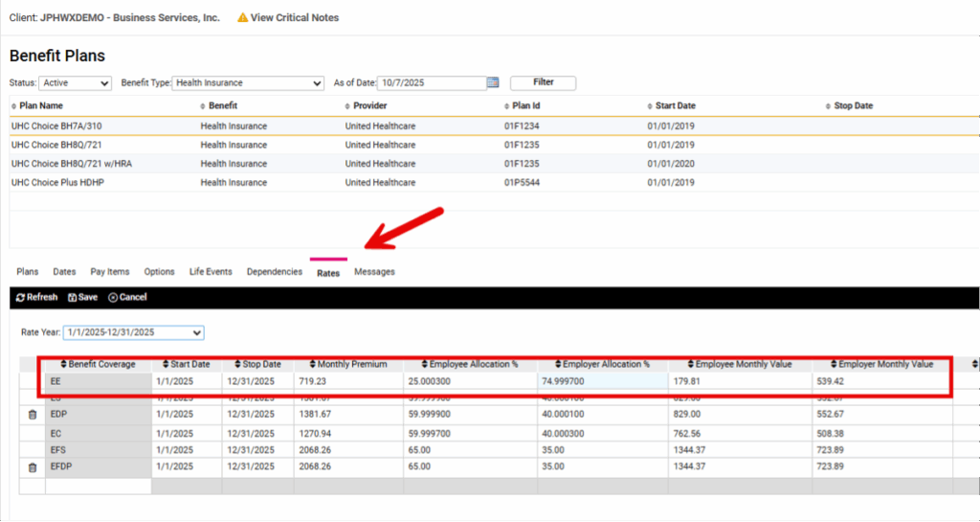Image resolution: width=980 pixels, height=522 pixels.
Task: Go to the Life Events tab
Action: 211,272
